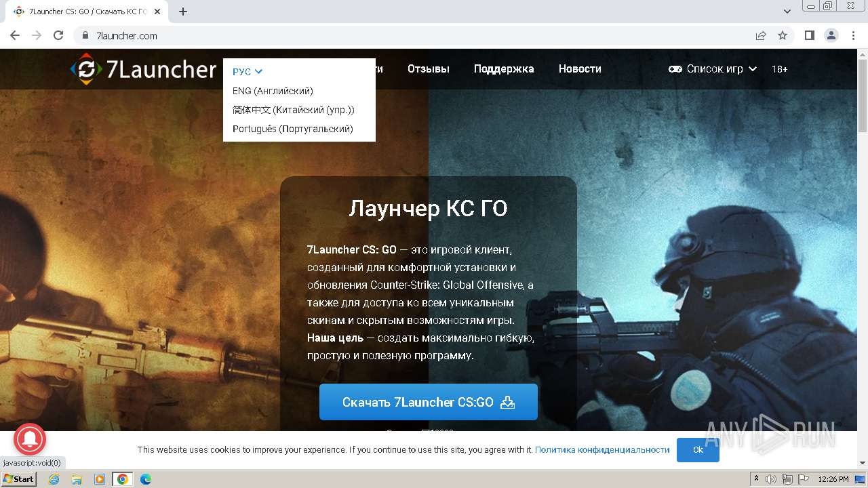Image resolution: width=868 pixels, height=488 pixels.
Task: Open File Explorer from the taskbar
Action: 77,479
